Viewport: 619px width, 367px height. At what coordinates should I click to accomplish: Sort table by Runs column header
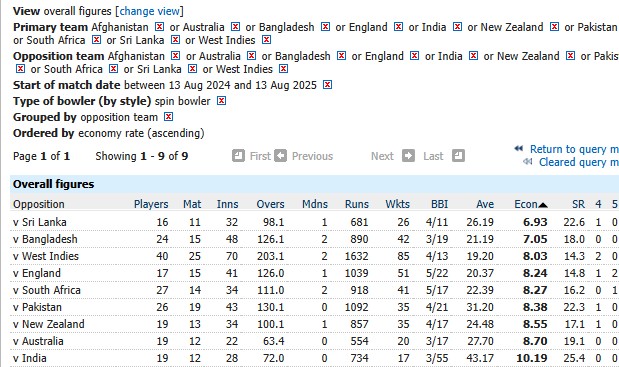pos(357,204)
